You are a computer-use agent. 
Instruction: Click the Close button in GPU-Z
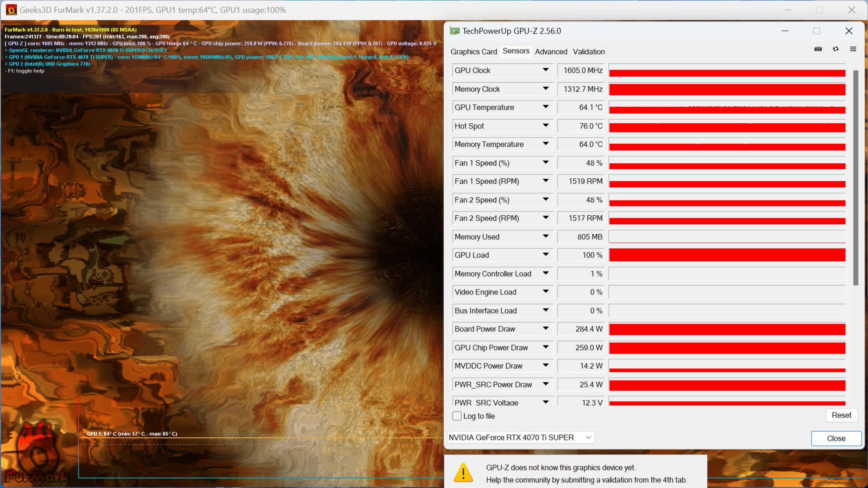pos(835,437)
